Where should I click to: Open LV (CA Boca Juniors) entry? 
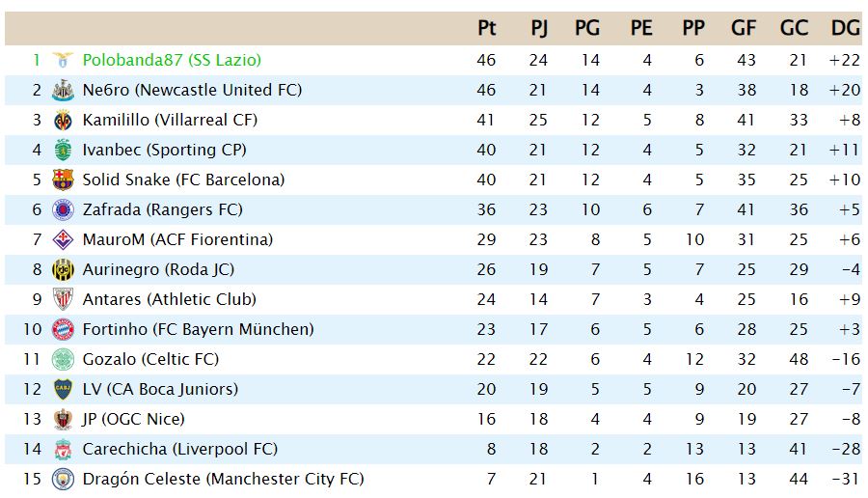(x=160, y=389)
